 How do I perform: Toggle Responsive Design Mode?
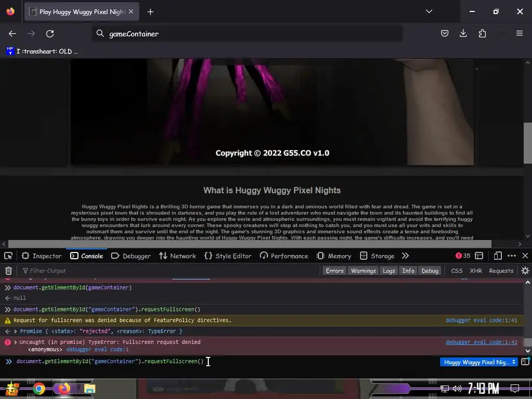tap(498, 256)
